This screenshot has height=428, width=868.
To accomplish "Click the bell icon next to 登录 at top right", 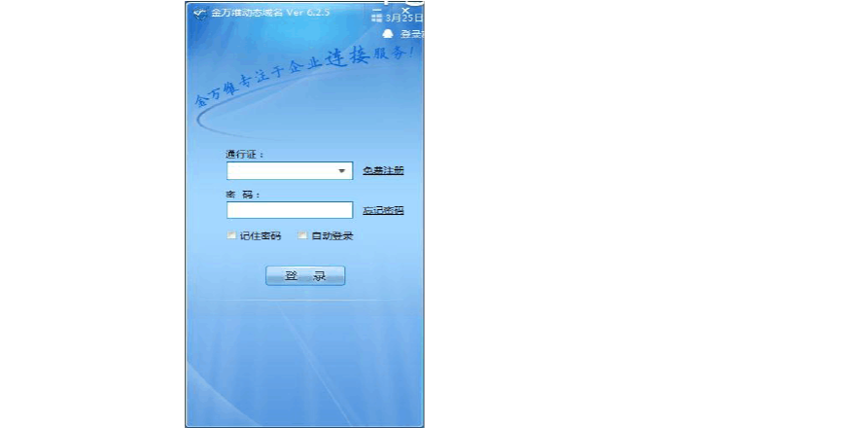I will tap(388, 34).
